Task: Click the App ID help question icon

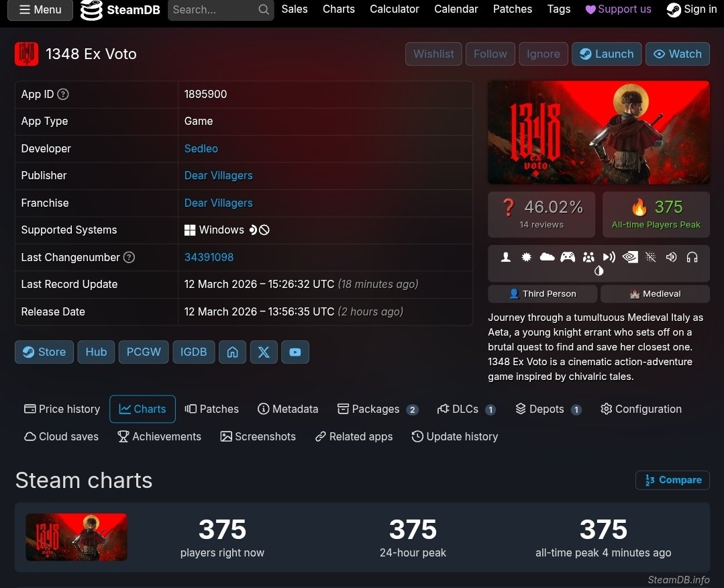Action: [63, 94]
